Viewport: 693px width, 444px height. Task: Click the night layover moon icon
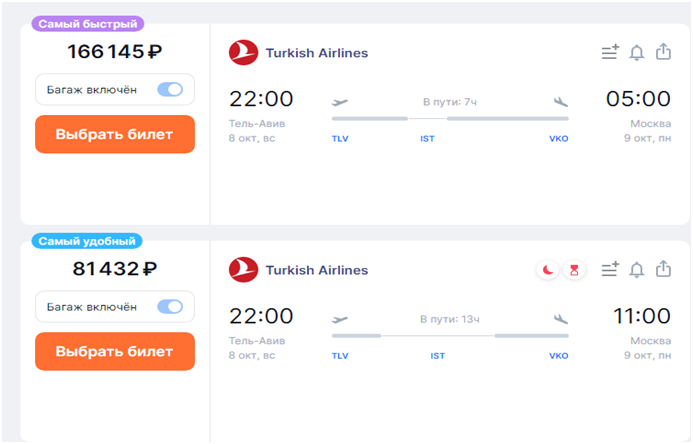click(x=548, y=269)
